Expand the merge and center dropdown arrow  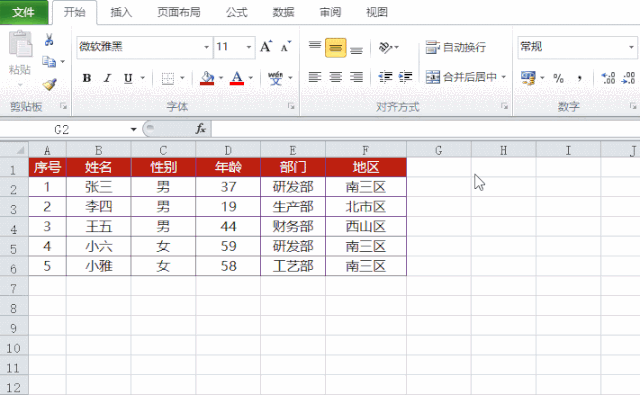(504, 77)
